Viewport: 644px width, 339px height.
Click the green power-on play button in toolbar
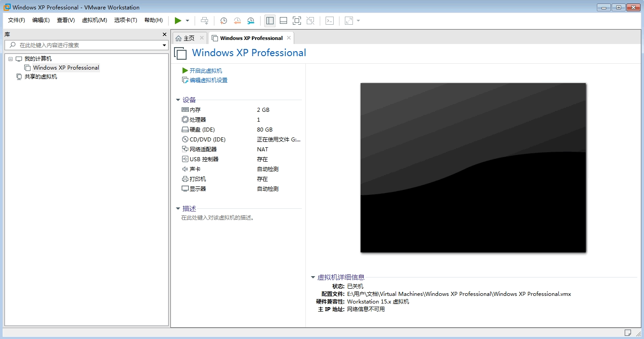pos(178,21)
